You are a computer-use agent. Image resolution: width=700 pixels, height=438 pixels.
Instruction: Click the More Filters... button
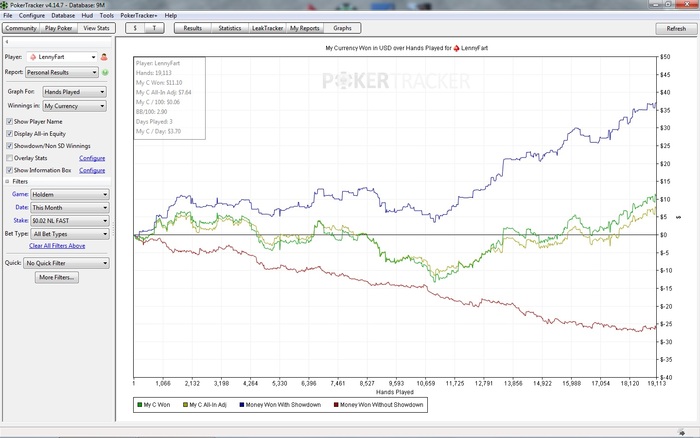(57, 277)
